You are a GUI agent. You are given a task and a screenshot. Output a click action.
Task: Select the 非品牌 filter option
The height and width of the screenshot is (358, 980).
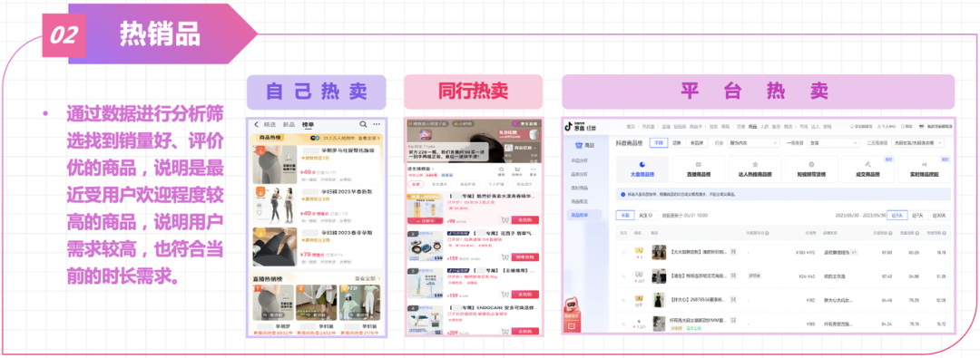tap(696, 142)
